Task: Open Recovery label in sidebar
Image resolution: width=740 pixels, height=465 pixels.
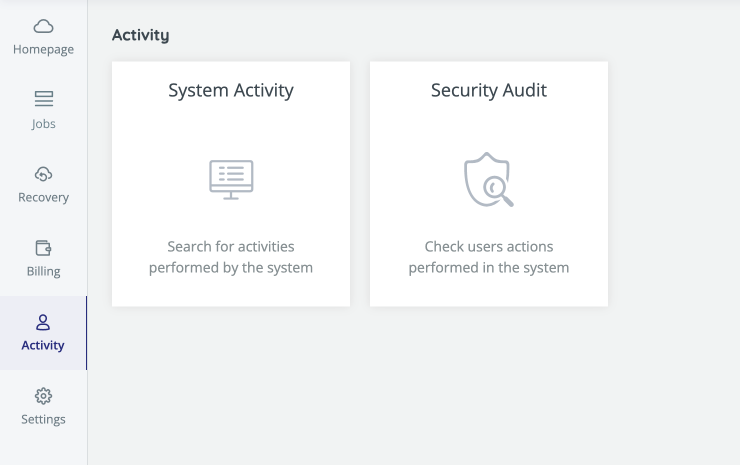Action: [x=43, y=197]
